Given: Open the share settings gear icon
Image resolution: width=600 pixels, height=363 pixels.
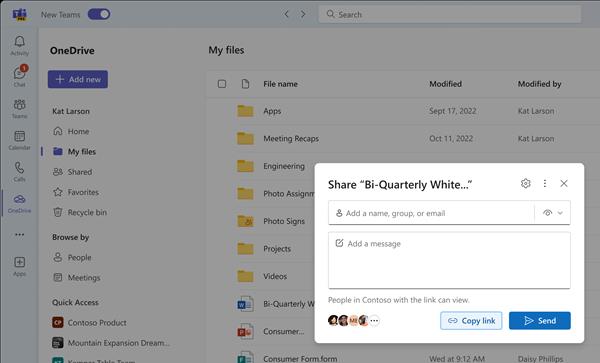Looking at the screenshot, I should click(x=526, y=183).
